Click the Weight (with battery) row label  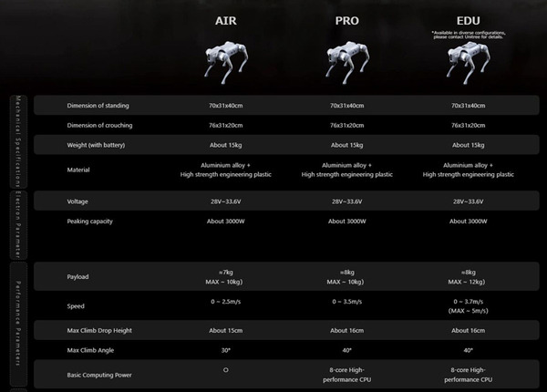tap(97, 146)
